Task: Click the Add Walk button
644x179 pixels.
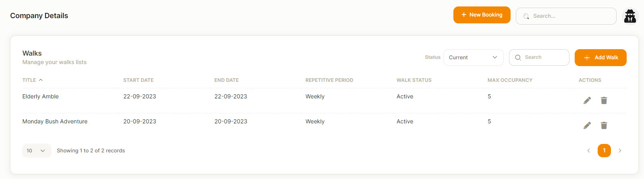Action: (600, 58)
